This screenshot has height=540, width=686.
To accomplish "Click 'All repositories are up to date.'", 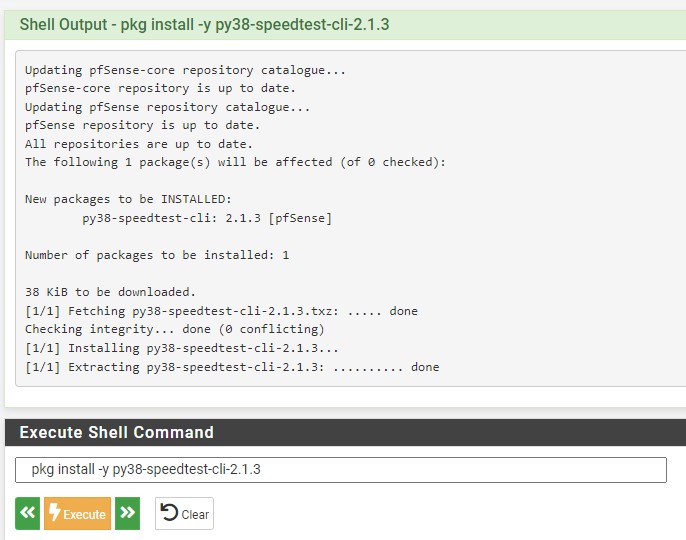I will click(x=139, y=144).
